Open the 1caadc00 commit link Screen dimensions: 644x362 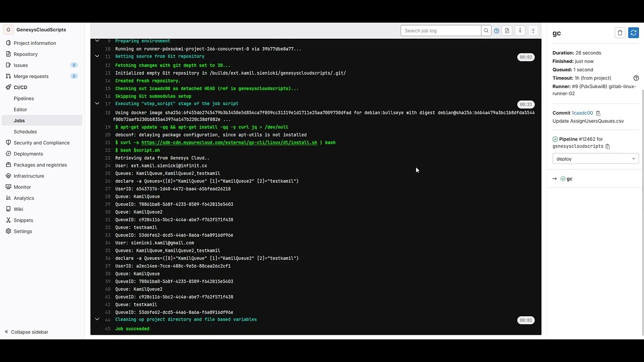(582, 113)
